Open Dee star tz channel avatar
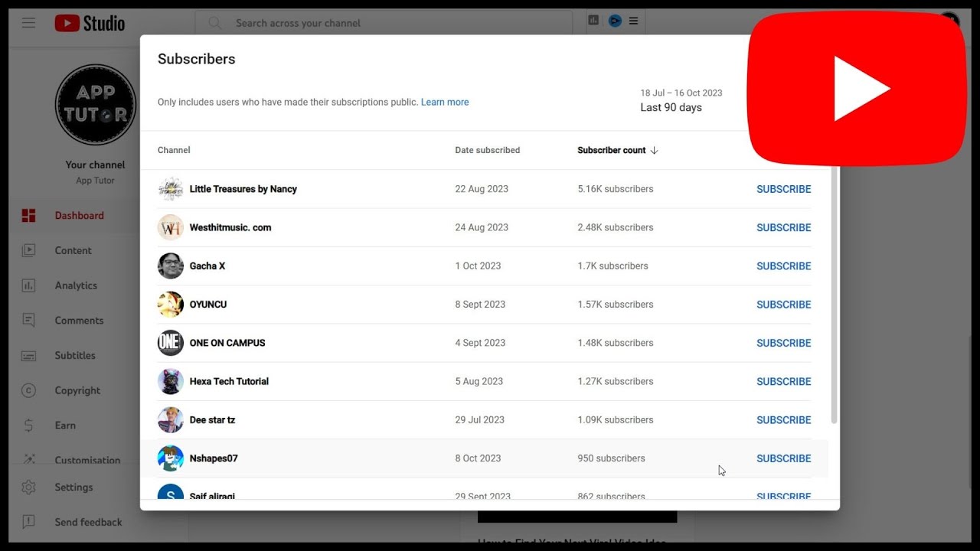 171,419
